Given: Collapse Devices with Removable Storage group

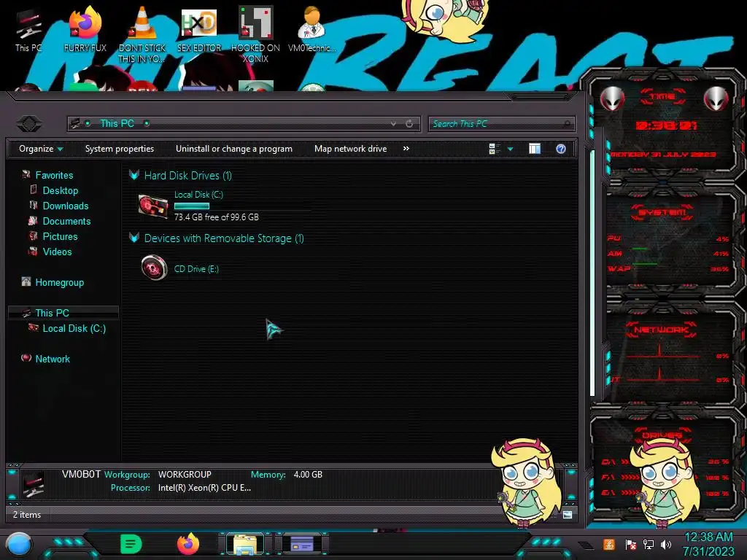Looking at the screenshot, I should click(x=134, y=238).
